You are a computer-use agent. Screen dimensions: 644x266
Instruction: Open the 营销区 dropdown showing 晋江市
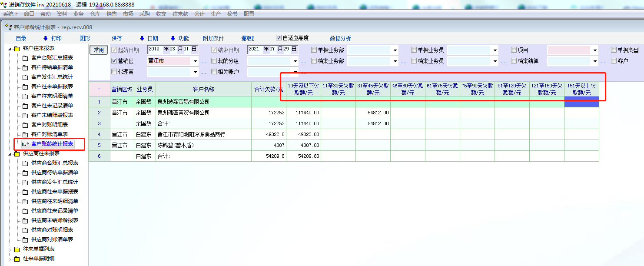coord(195,61)
